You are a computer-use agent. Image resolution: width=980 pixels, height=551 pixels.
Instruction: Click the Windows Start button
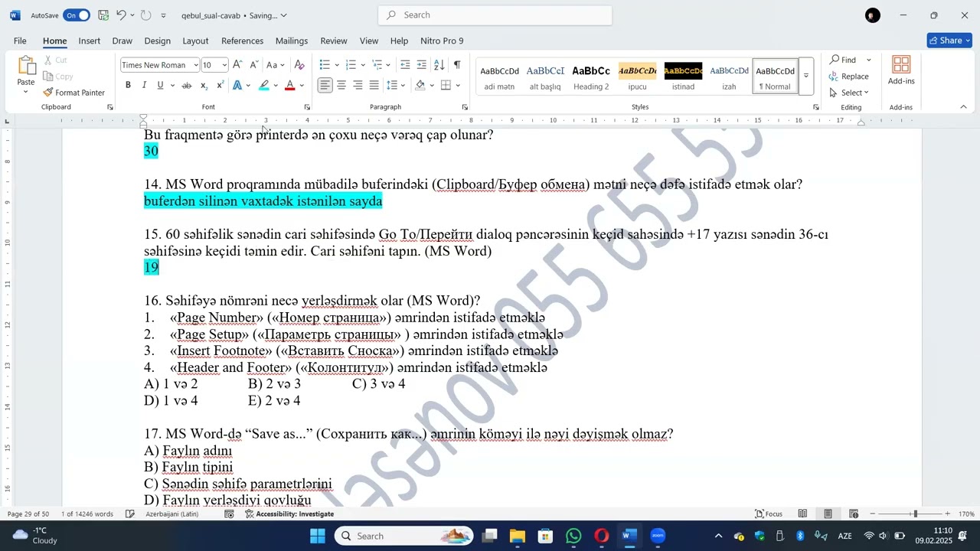tap(318, 536)
